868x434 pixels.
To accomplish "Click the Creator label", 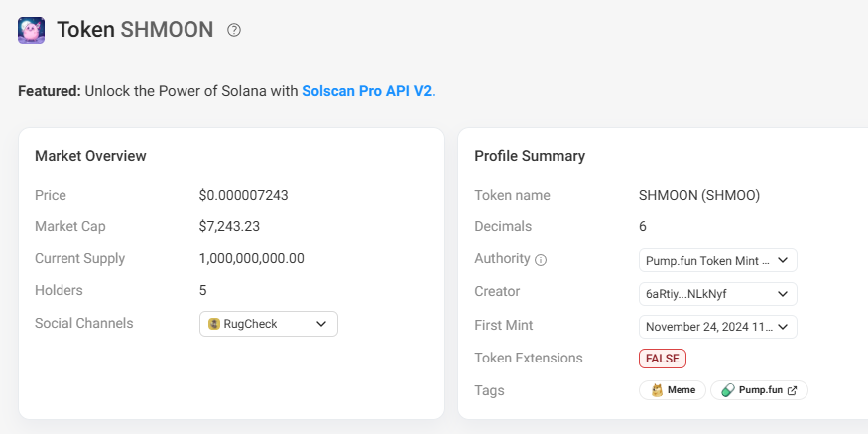I will pyautogui.click(x=497, y=292).
